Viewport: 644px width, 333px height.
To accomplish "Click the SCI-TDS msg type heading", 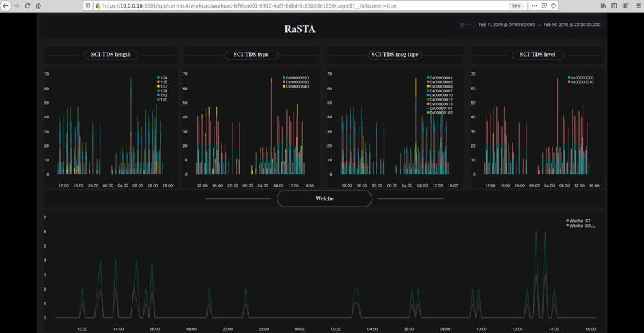I will (394, 55).
